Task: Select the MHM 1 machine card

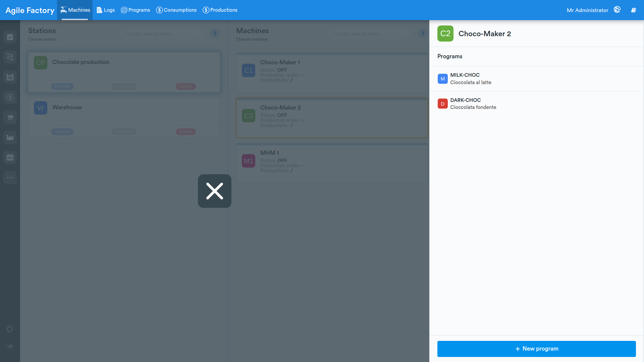Action: tap(332, 163)
